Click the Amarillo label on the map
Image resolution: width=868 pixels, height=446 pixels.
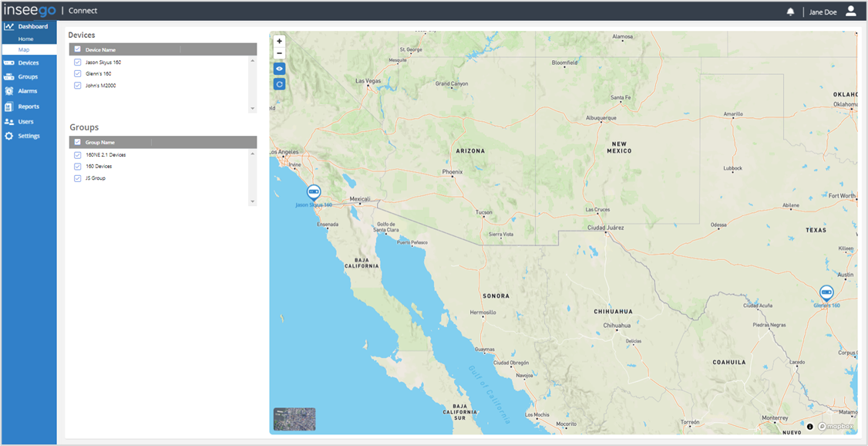pyautogui.click(x=733, y=113)
